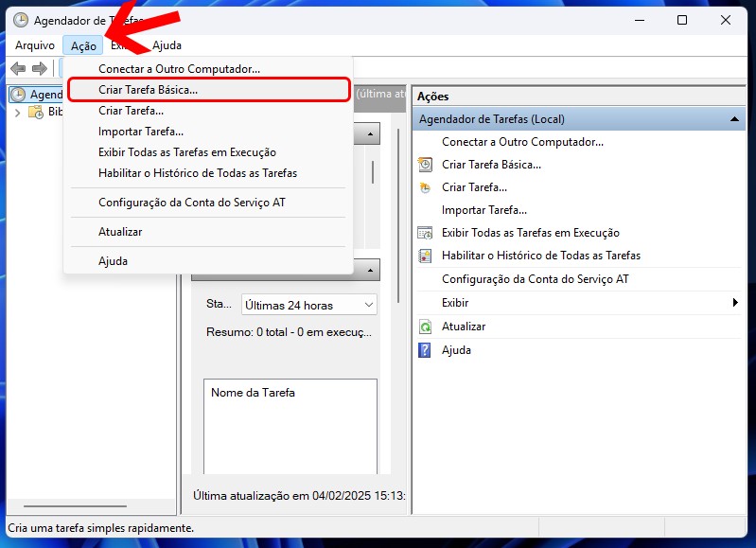Click the Nome da Tarefa column header
The image size is (756, 548).
(x=253, y=393)
